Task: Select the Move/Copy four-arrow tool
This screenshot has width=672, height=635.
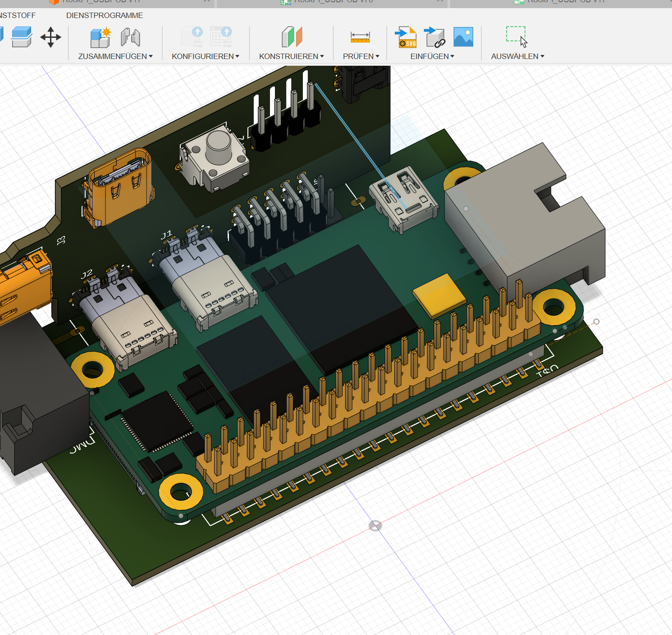Action: [x=50, y=37]
